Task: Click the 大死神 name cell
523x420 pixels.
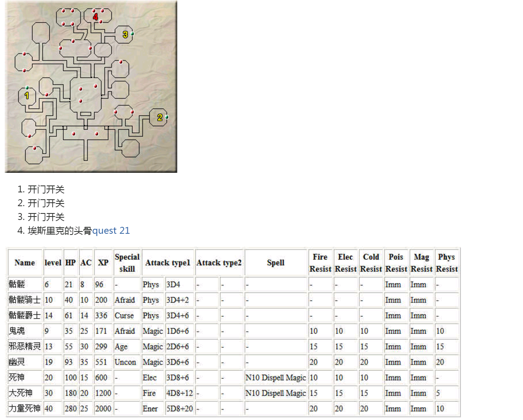Action: click(x=25, y=393)
